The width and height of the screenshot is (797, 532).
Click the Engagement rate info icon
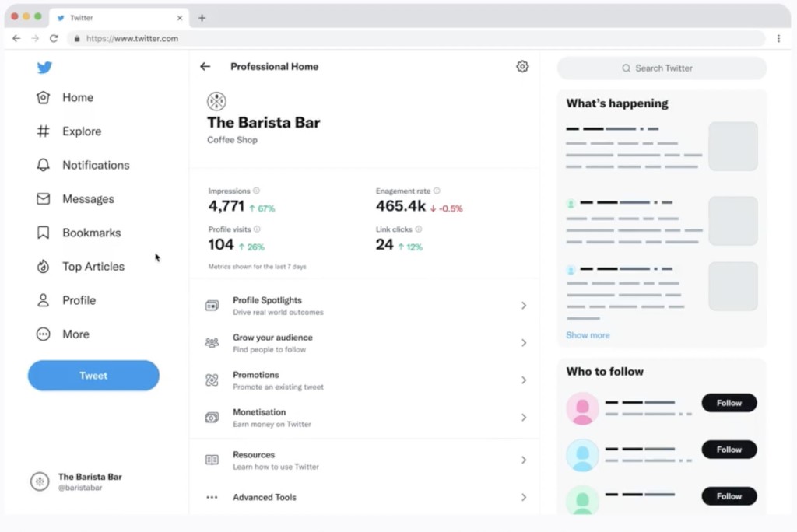pyautogui.click(x=437, y=191)
